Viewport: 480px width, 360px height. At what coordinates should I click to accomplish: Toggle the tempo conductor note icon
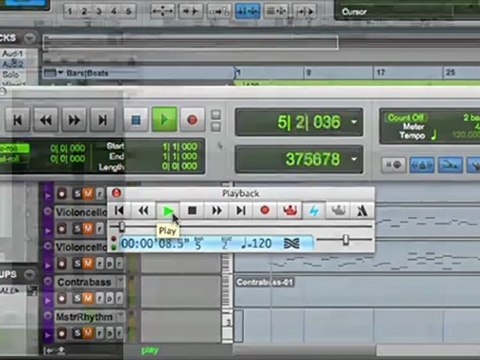(x=434, y=135)
